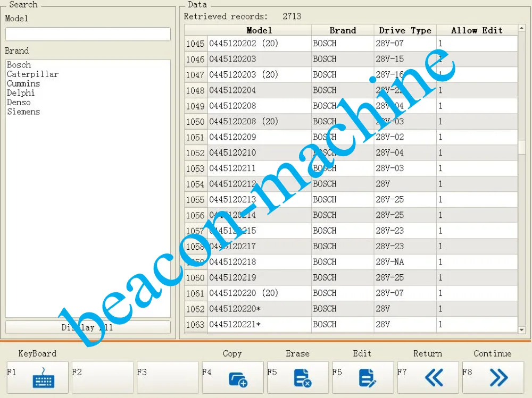Select row 1050 model 0445120208 (20)
Screen dimensions: 532x398
[351, 121]
